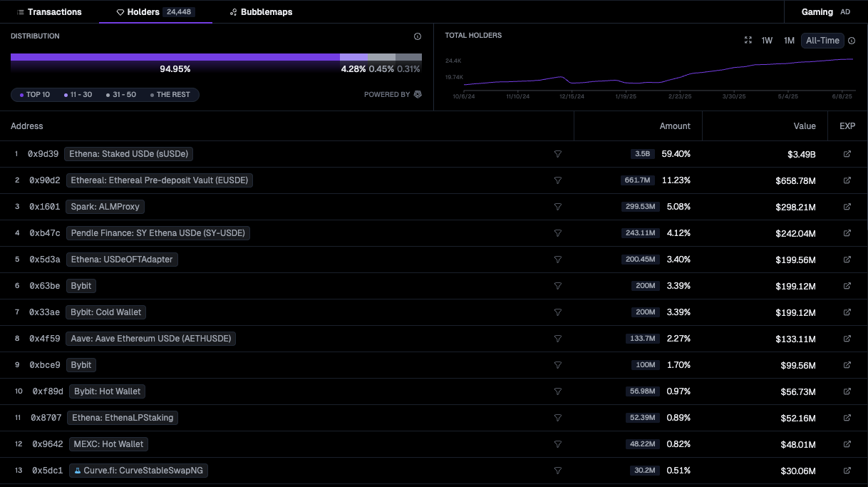The width and height of the screenshot is (868, 487).
Task: Select the All-Time chart range
Action: click(822, 41)
